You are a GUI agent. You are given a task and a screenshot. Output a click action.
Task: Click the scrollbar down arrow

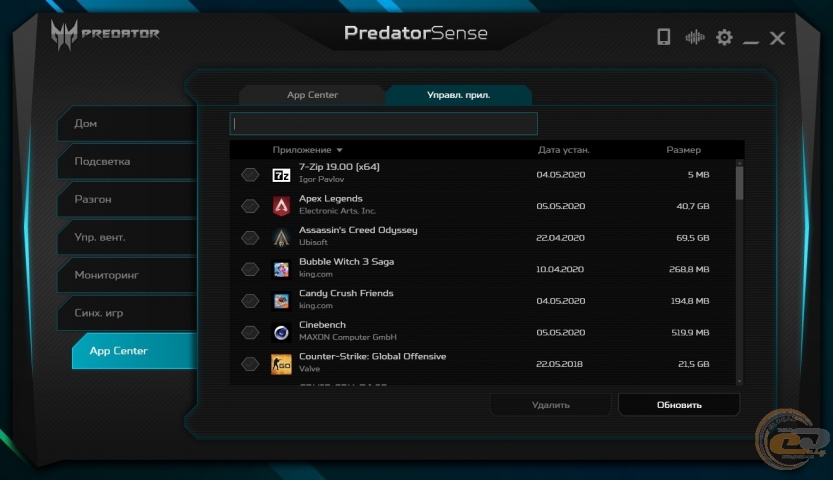pyautogui.click(x=739, y=381)
